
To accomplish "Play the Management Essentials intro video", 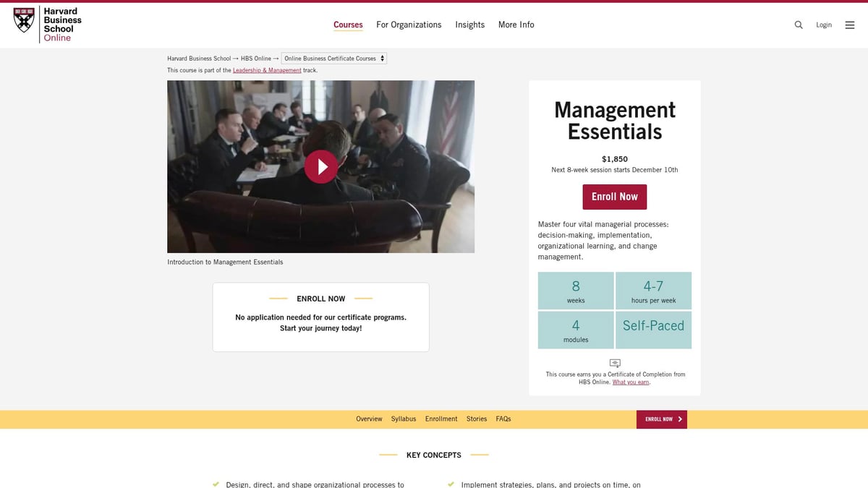I will coord(320,166).
